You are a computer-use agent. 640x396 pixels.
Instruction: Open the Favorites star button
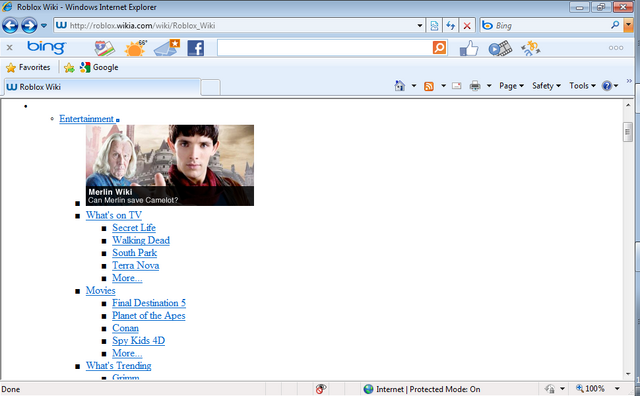[x=28, y=67]
